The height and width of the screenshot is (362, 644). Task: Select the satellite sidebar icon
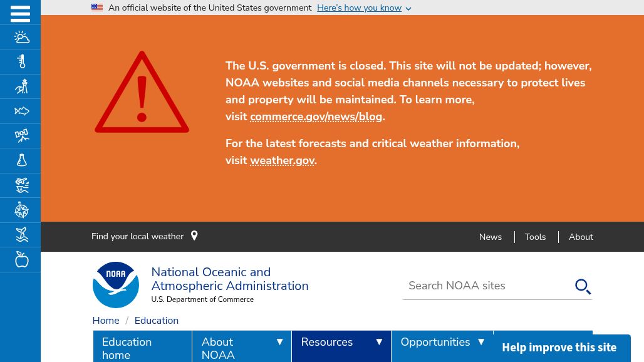click(x=21, y=136)
